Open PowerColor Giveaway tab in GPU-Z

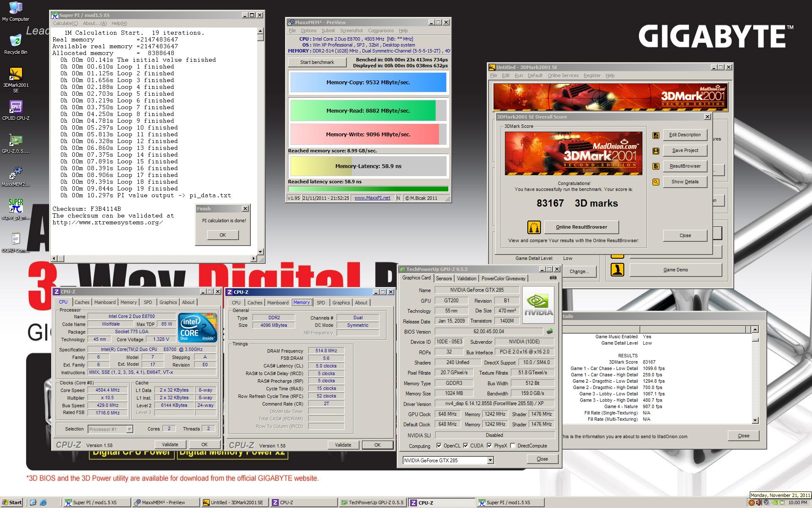tap(503, 278)
